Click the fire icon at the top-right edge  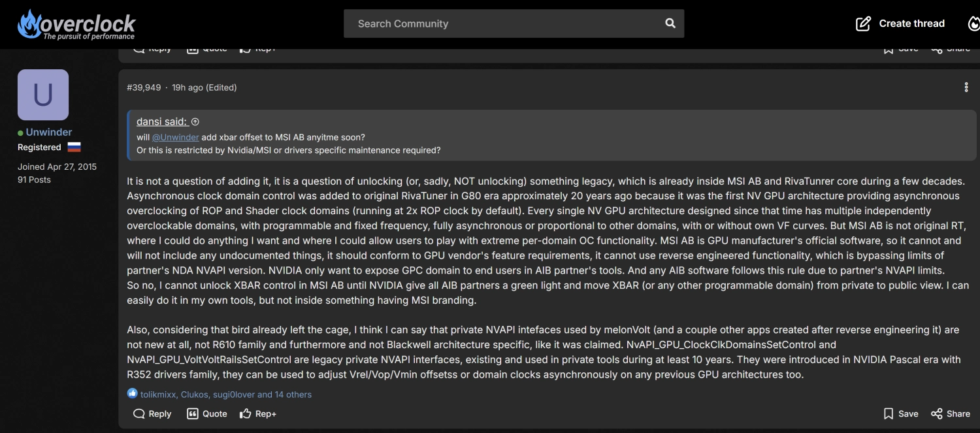tap(973, 24)
